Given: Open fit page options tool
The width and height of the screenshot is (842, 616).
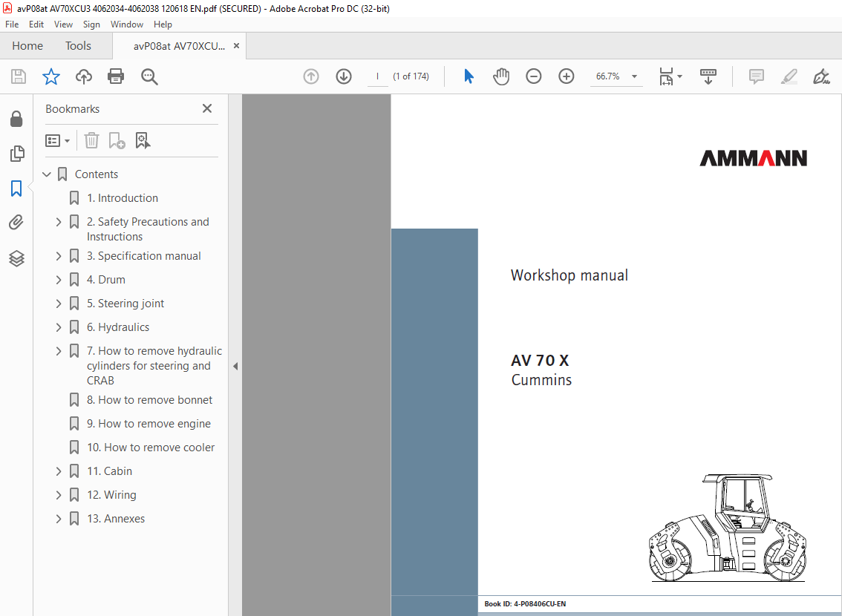Looking at the screenshot, I should coord(670,76).
